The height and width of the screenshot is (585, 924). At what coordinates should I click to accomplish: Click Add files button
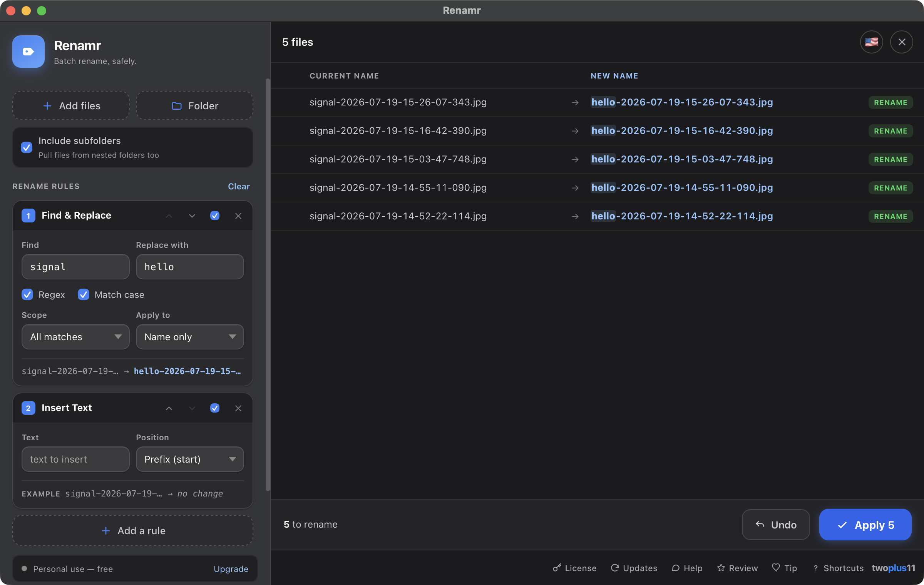(71, 106)
